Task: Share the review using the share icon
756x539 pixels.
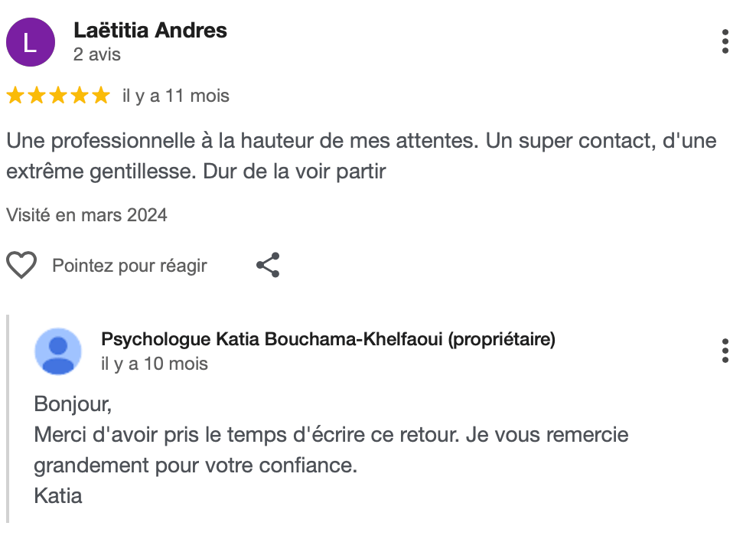Action: tap(268, 265)
